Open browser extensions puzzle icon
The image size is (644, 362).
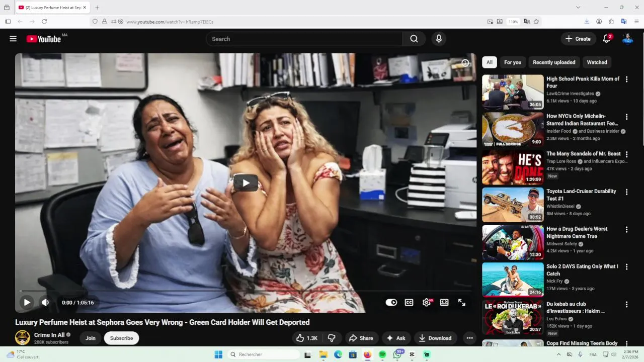pos(611,22)
